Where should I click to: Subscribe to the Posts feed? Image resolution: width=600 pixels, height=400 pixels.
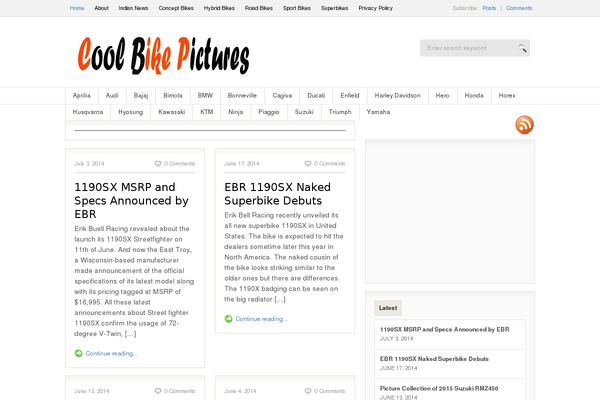coord(489,8)
